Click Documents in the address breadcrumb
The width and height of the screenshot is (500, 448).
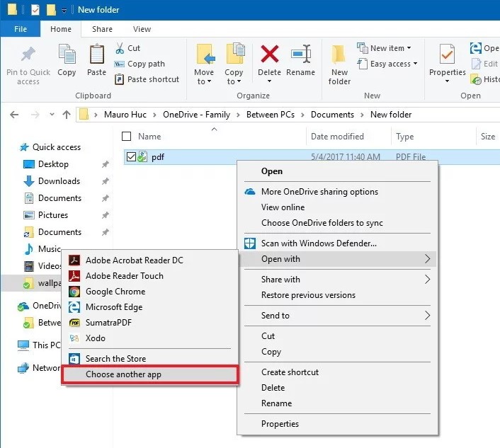pyautogui.click(x=331, y=115)
